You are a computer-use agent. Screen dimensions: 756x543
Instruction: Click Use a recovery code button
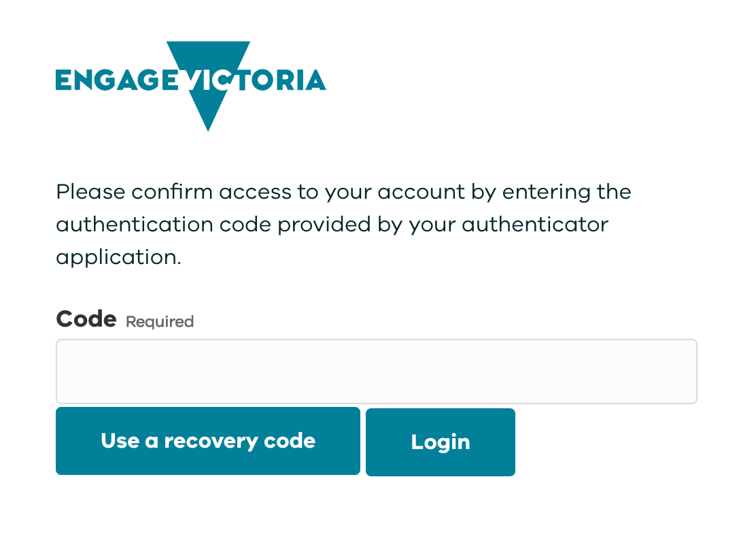[x=207, y=441]
